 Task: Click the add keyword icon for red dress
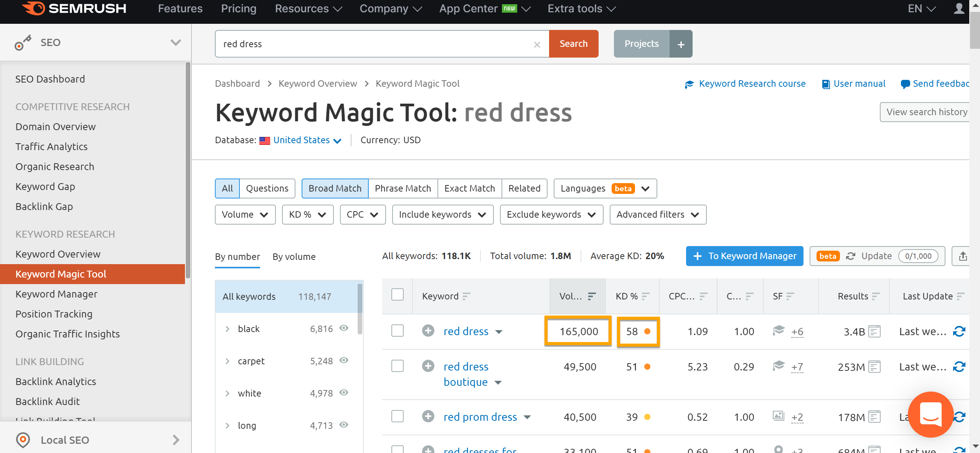tap(427, 331)
